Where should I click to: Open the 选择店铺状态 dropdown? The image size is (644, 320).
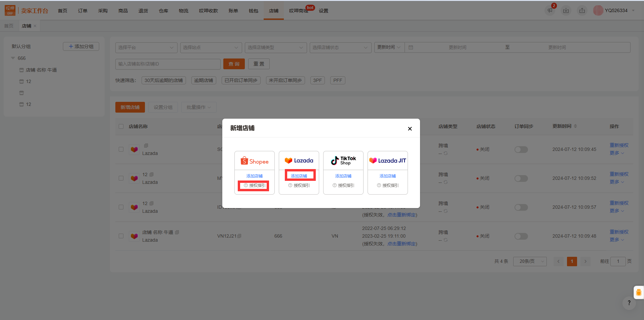(340, 47)
